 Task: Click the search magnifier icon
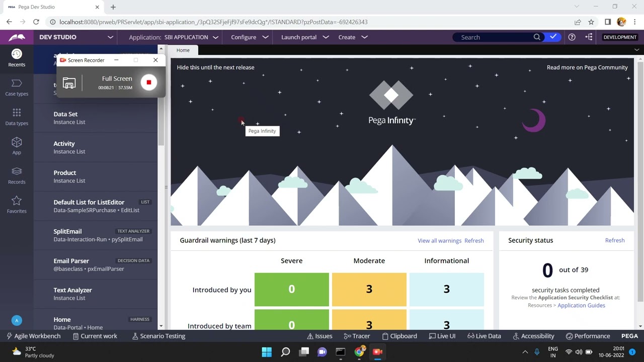[537, 37]
